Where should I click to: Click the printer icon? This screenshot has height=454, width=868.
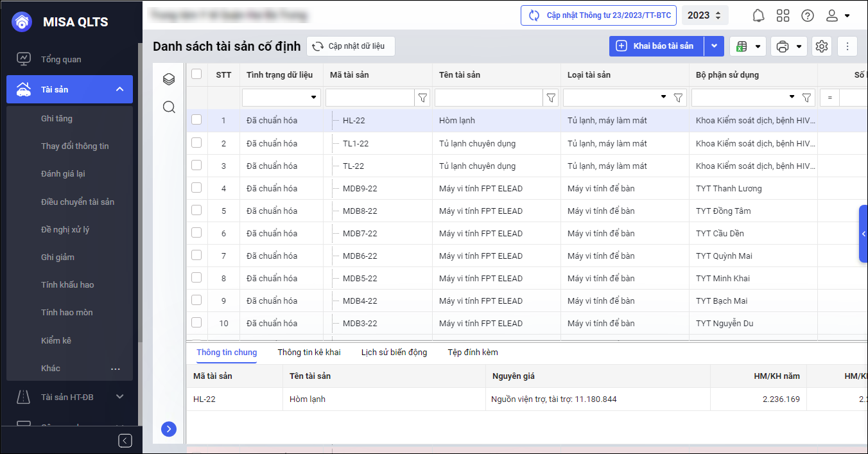(x=782, y=46)
